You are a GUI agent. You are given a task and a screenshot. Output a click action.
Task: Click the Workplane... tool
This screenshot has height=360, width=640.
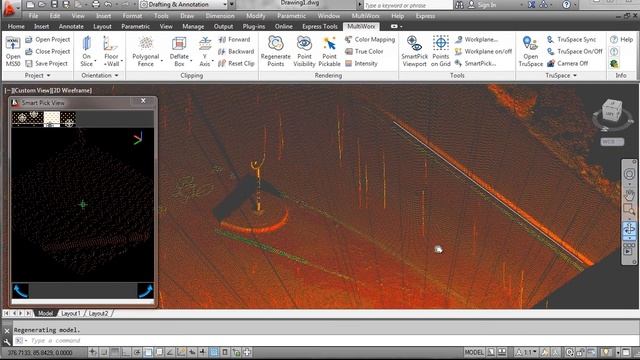[x=476, y=40]
